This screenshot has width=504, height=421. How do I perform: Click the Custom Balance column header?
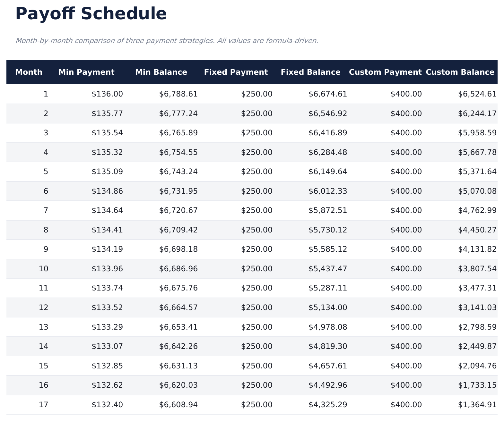pos(460,72)
